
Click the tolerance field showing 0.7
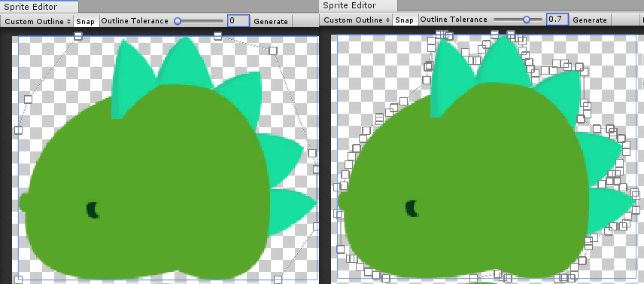pos(557,20)
